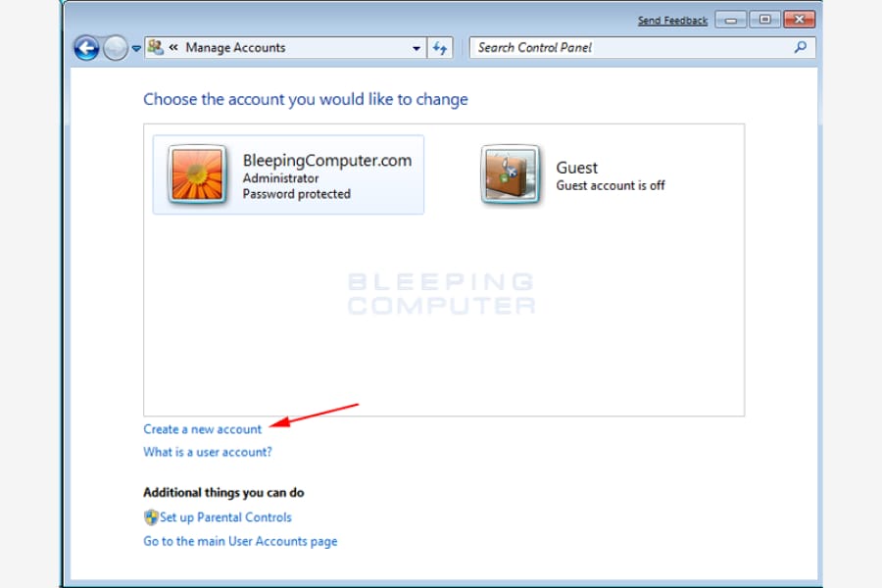Click the blue Back arrow button
This screenshot has width=882, height=588.
86,48
